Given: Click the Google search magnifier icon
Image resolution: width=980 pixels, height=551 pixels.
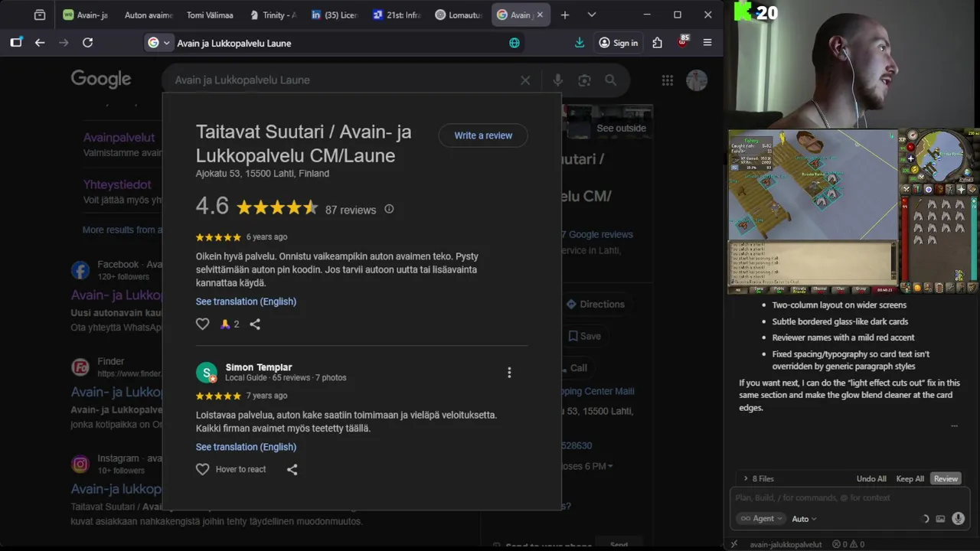Looking at the screenshot, I should coord(610,80).
